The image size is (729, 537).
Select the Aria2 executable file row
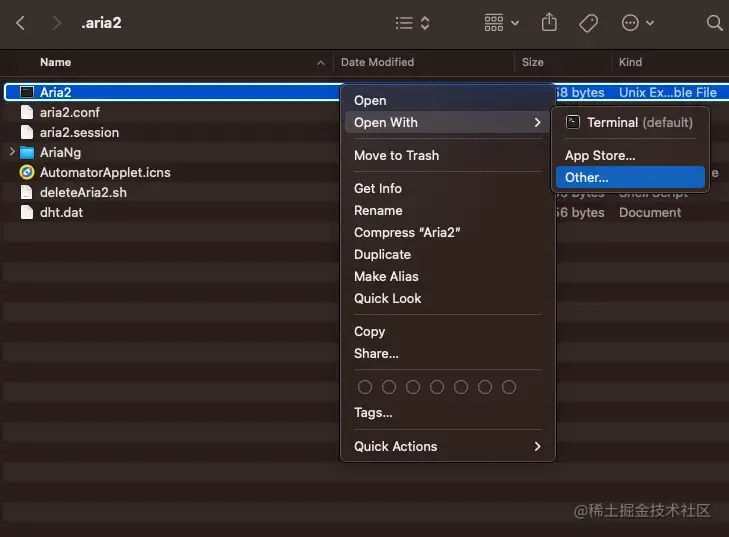(172, 92)
